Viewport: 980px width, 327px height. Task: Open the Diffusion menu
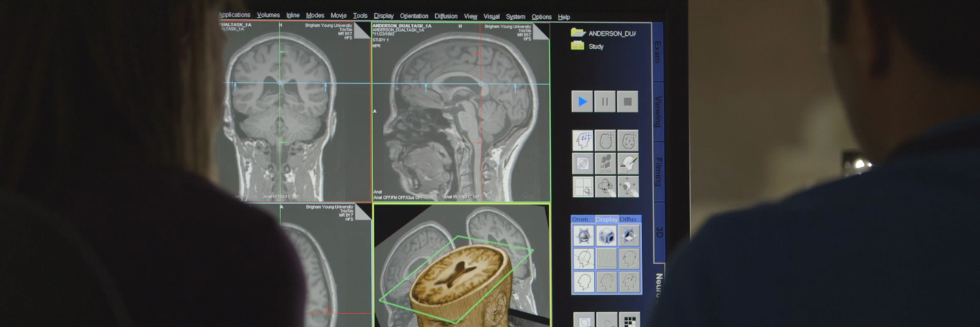(446, 16)
